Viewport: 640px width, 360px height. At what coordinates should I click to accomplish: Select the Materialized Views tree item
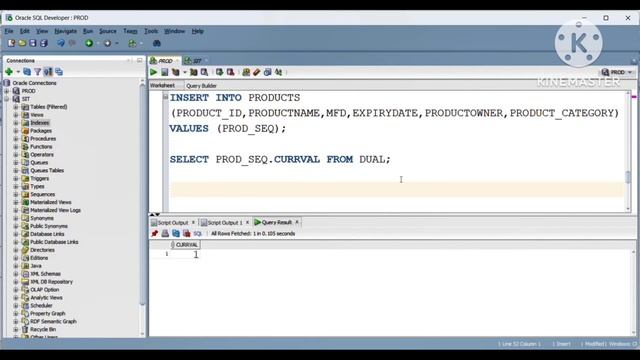pyautogui.click(x=51, y=202)
